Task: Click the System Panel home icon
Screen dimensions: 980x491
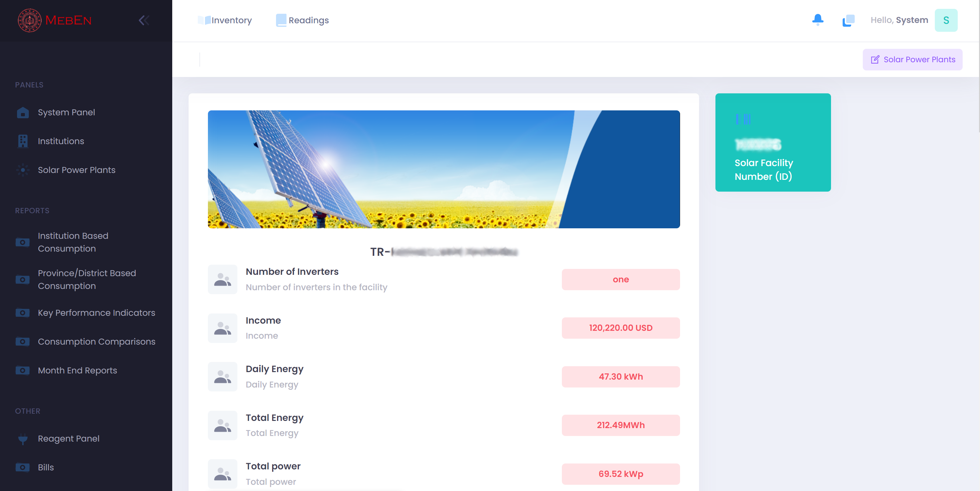Action: tap(23, 112)
